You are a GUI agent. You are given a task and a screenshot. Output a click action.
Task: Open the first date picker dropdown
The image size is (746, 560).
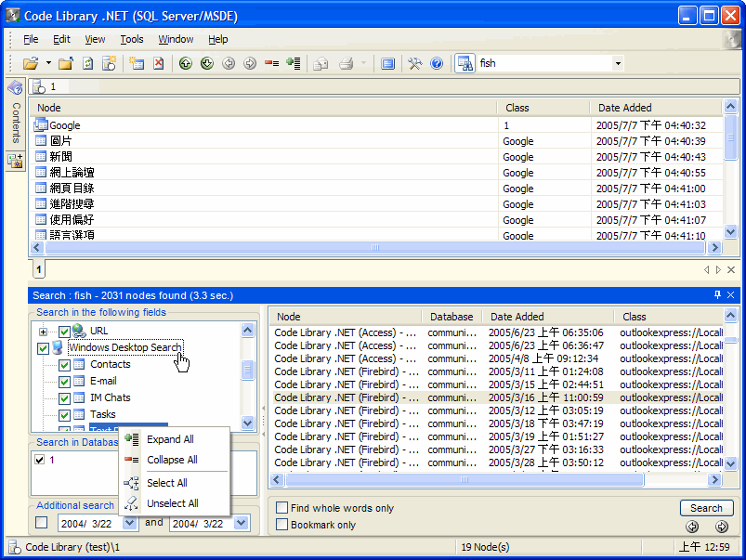129,523
